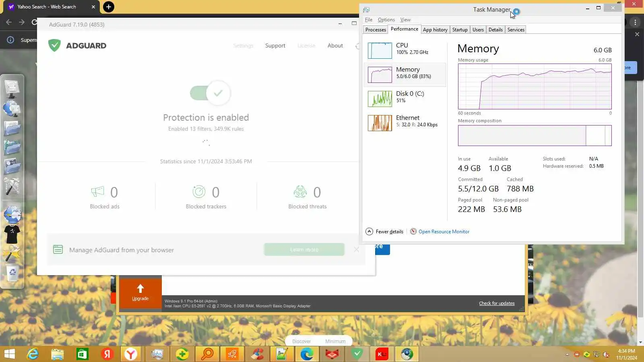Select the Memory performance graph thumbnail
644x362 pixels.
coord(380,75)
